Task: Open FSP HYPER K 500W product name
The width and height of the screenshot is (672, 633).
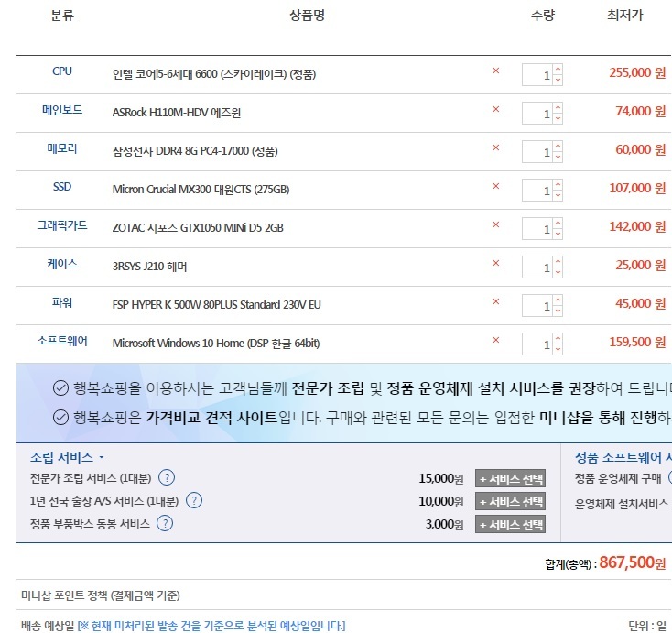Action: [216, 304]
